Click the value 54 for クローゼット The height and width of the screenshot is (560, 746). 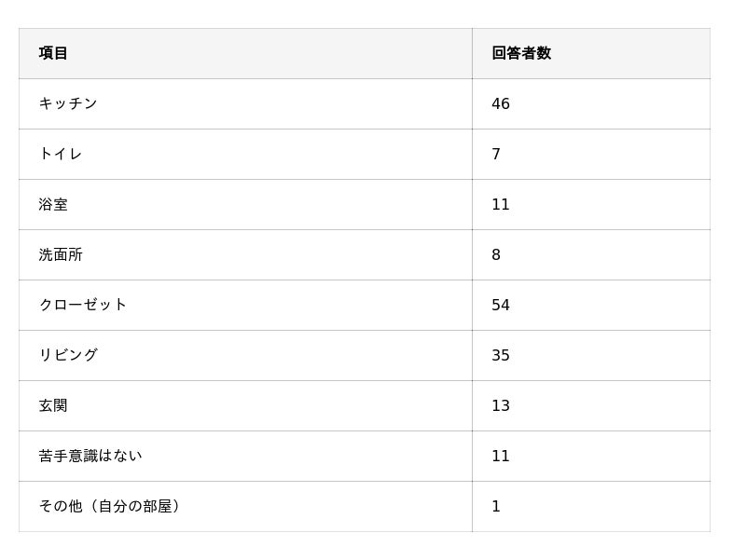click(x=501, y=305)
